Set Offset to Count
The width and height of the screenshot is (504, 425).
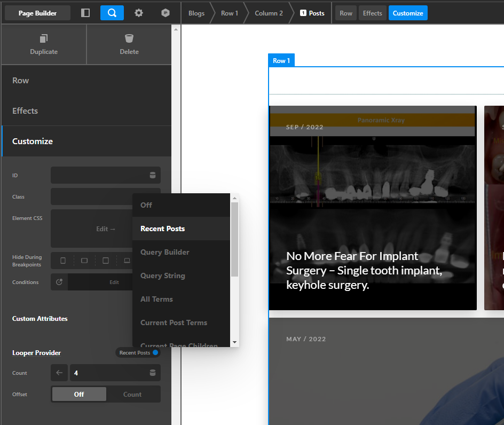click(132, 394)
